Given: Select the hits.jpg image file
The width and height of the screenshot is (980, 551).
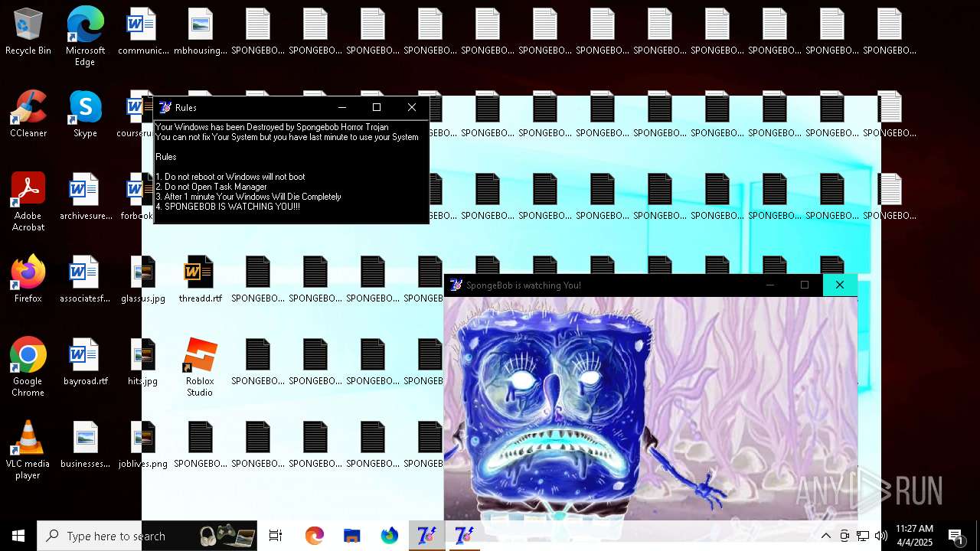Looking at the screenshot, I should coord(143,363).
